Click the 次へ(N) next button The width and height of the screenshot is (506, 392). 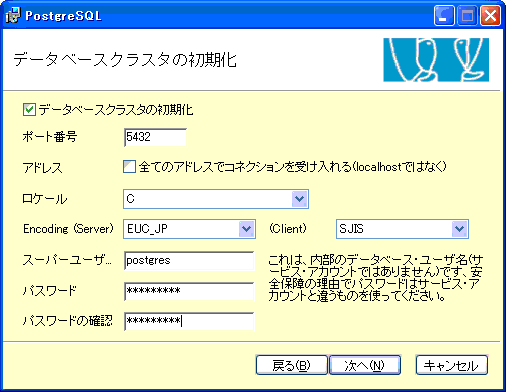[x=365, y=365]
